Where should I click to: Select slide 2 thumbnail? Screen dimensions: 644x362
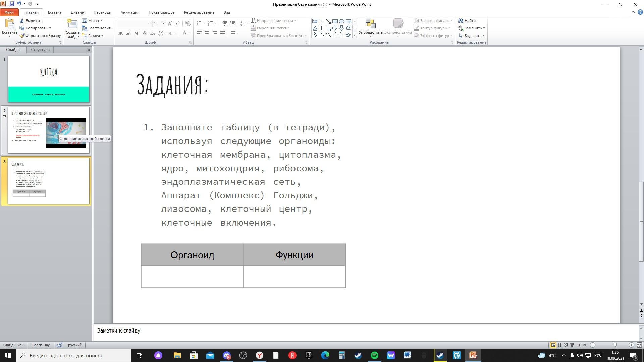[x=49, y=130]
